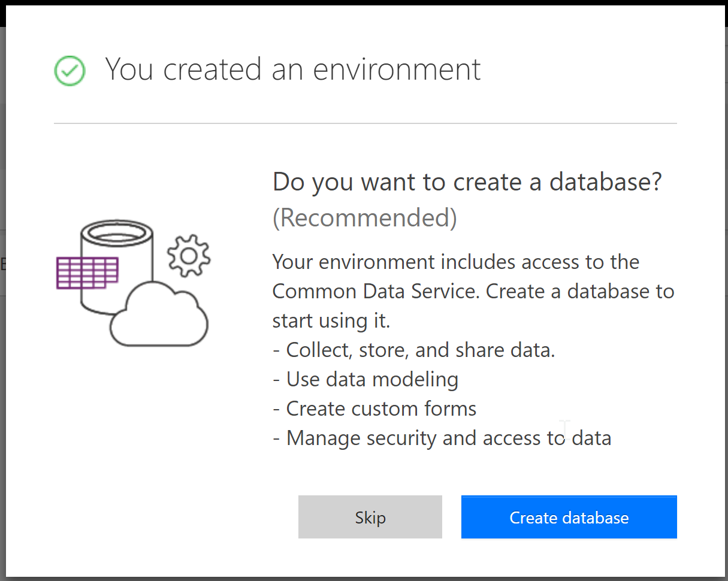This screenshot has width=728, height=581.
Task: Click the 'Create custom forms' bullet
Action: tap(375, 408)
